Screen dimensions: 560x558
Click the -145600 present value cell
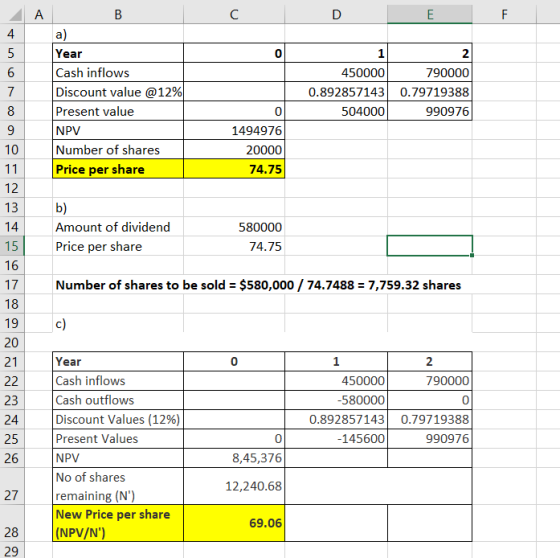[336, 439]
